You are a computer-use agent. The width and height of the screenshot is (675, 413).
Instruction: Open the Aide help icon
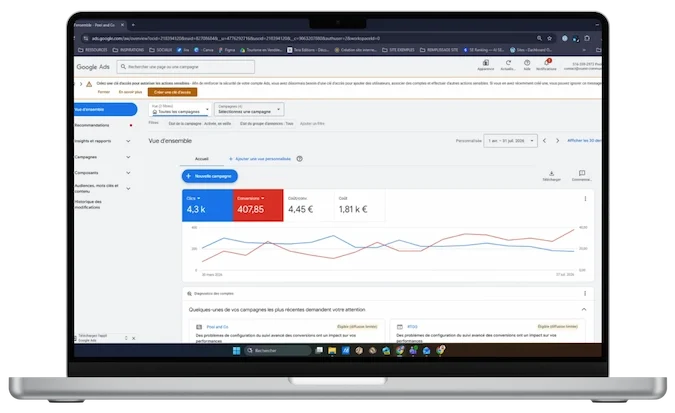[x=527, y=63]
